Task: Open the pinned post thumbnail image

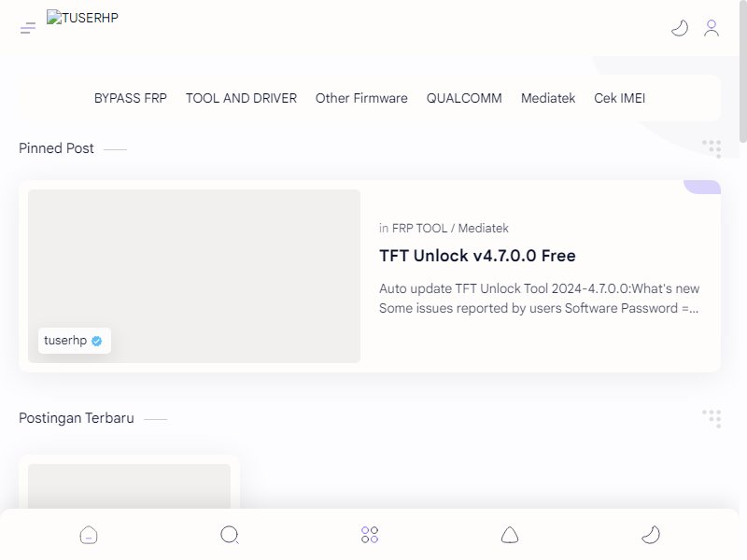Action: [194, 276]
